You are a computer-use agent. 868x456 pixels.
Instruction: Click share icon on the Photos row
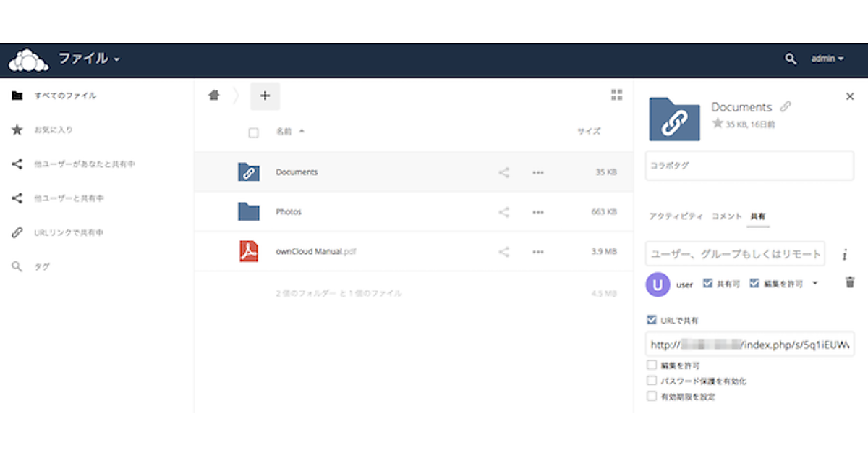click(504, 212)
